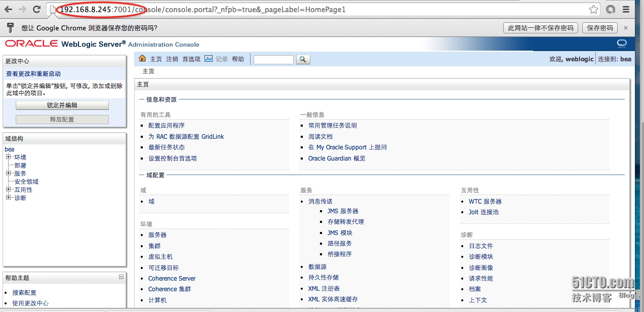Open the 域 link under 域配置
The height and width of the screenshot is (312, 644).
151,202
